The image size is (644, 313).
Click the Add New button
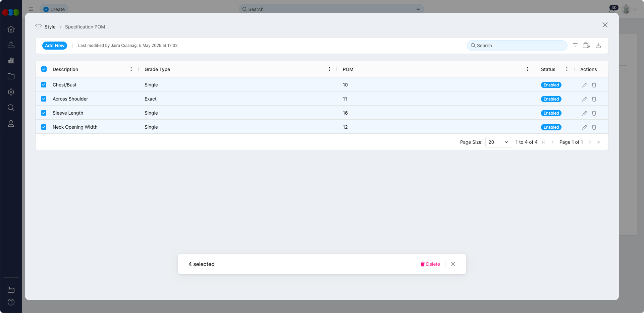[54, 46]
